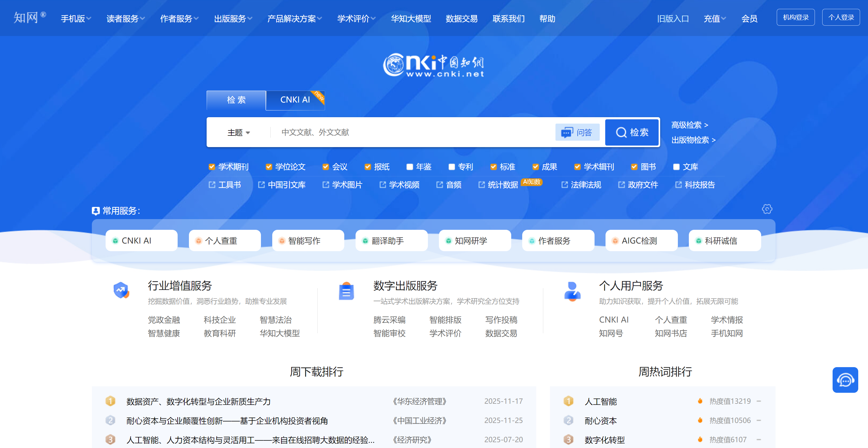The height and width of the screenshot is (448, 868).
Task: Click the 个人登录 button
Action: 841,17
